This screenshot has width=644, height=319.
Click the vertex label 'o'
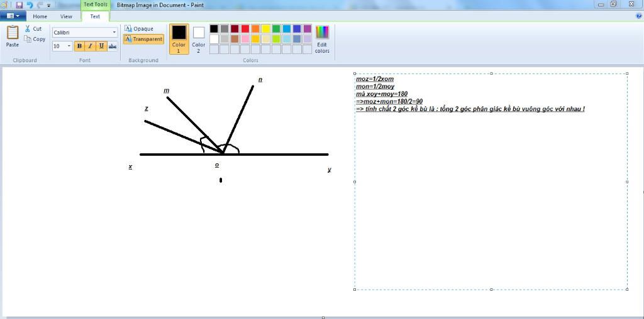[x=217, y=165]
